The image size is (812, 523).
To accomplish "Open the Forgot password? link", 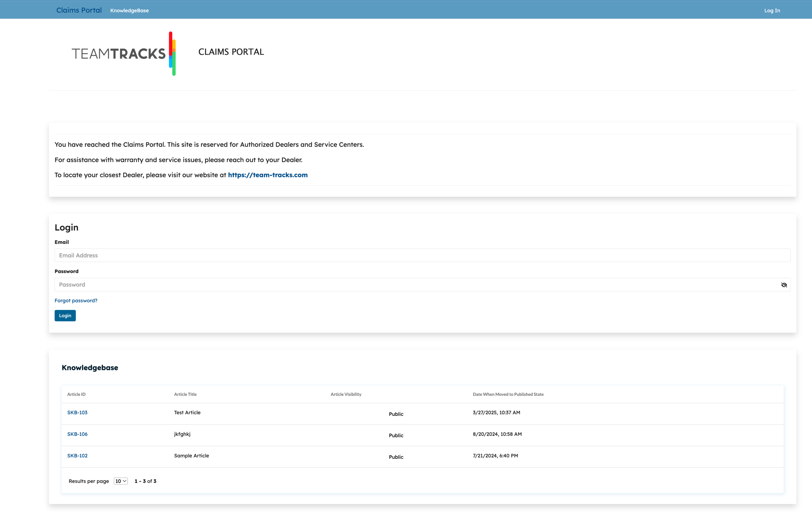I will click(x=76, y=301).
